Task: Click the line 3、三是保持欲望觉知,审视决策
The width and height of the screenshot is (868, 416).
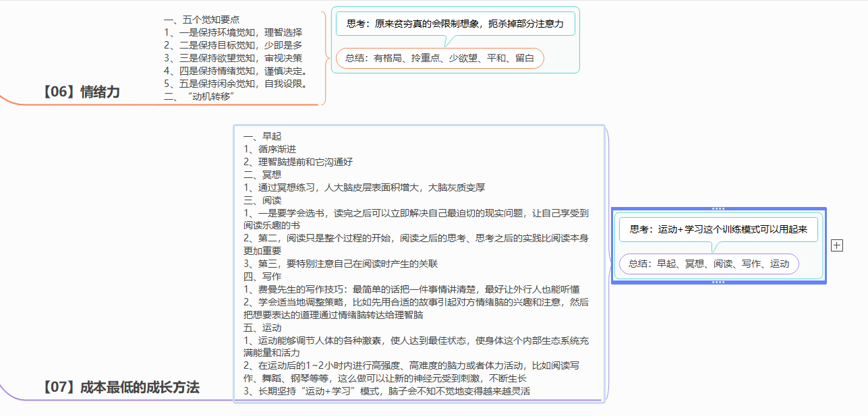Action: (233, 58)
